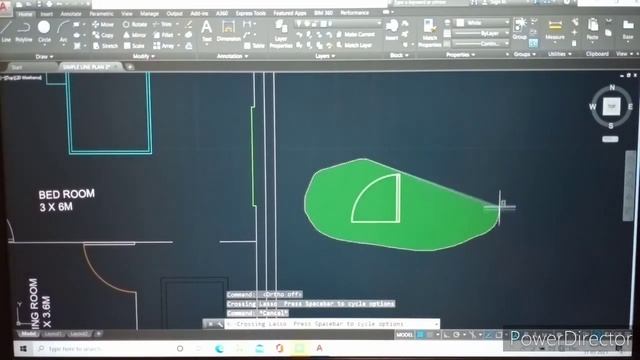This screenshot has width=640, height=360.
Task: Click the Array tool
Action: pyautogui.click(x=164, y=46)
